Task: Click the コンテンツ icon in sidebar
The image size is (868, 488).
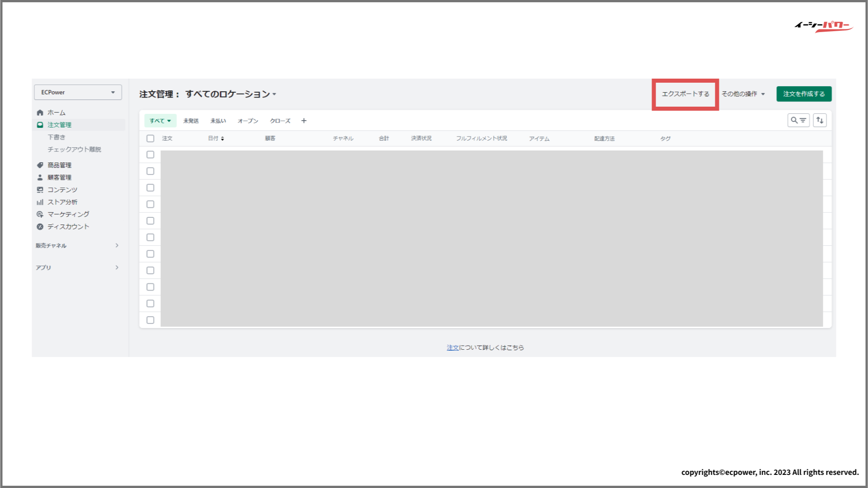Action: coord(40,190)
